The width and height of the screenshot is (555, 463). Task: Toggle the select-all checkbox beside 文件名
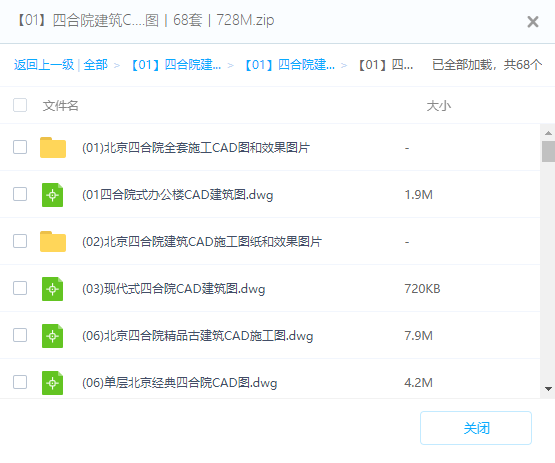click(20, 105)
